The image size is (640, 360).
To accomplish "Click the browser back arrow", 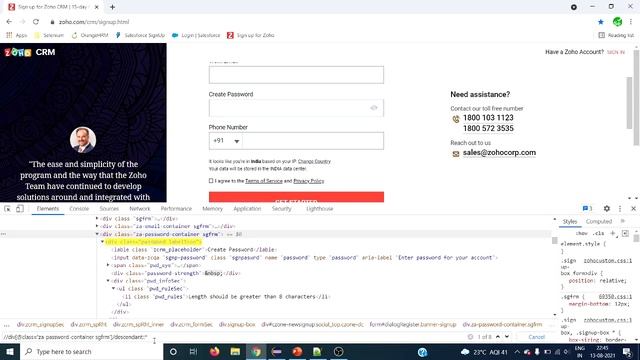I will pos(9,22).
